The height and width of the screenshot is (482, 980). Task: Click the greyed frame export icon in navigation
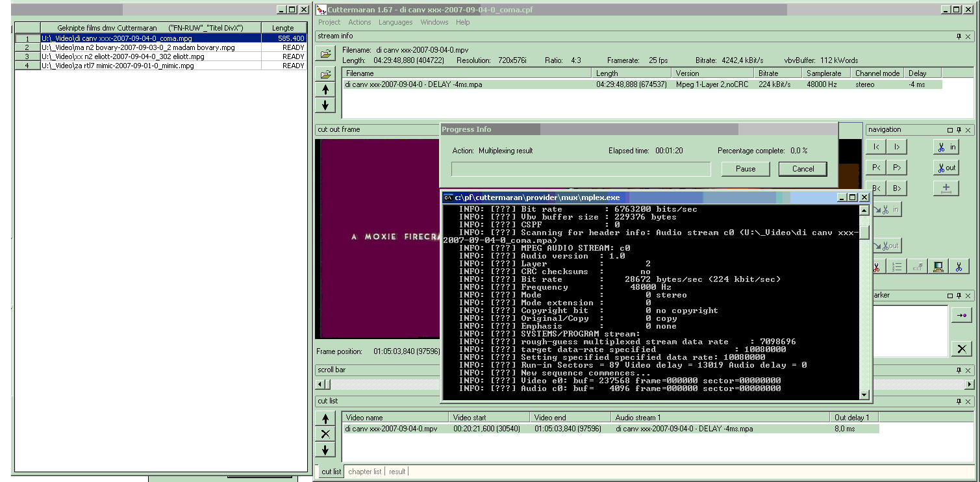(918, 266)
